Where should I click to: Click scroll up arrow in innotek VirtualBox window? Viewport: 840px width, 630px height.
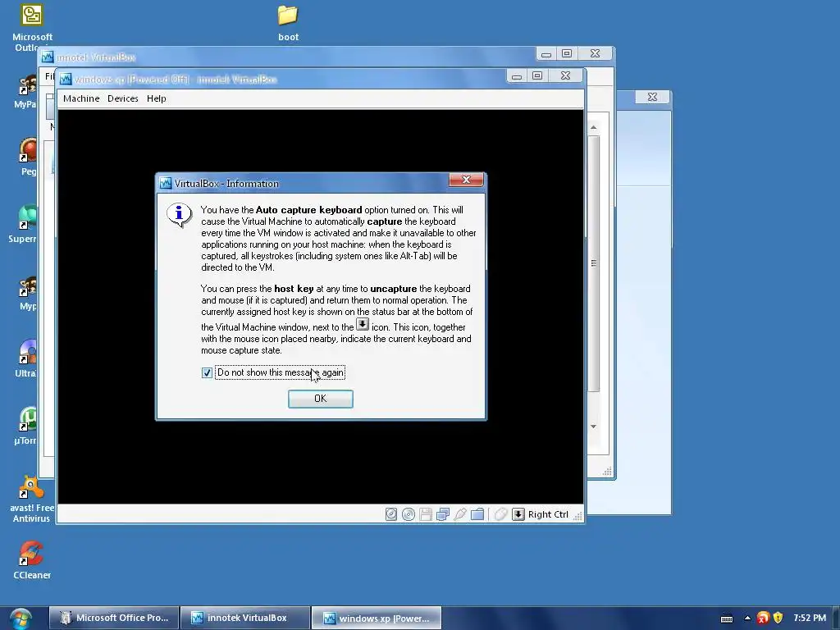594,127
